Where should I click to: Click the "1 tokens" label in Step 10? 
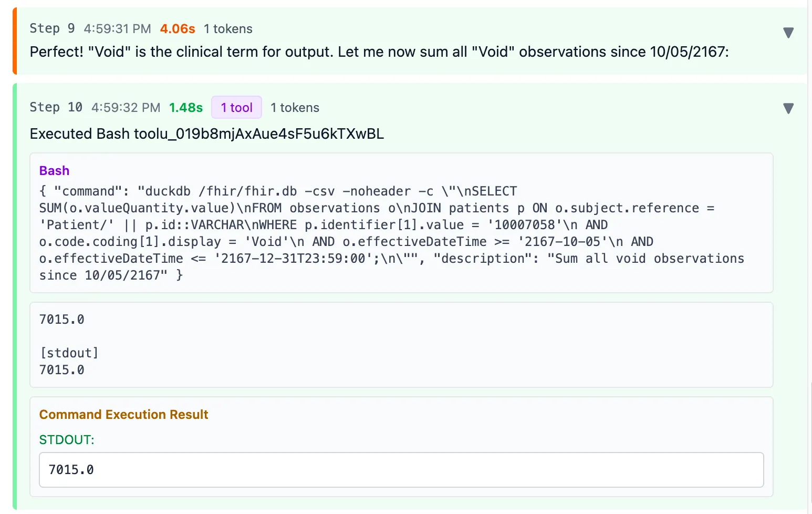tap(295, 108)
